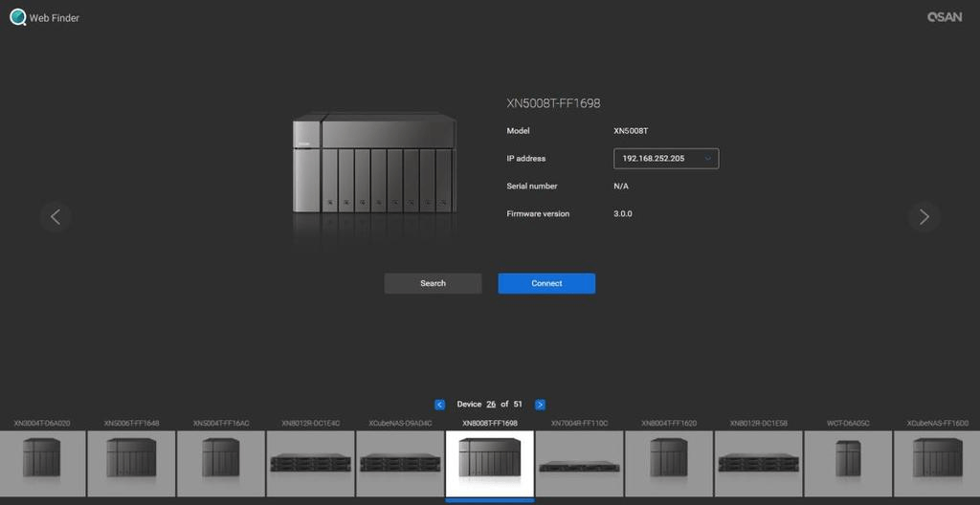Click the IP address label
980x505 pixels.
525,159
